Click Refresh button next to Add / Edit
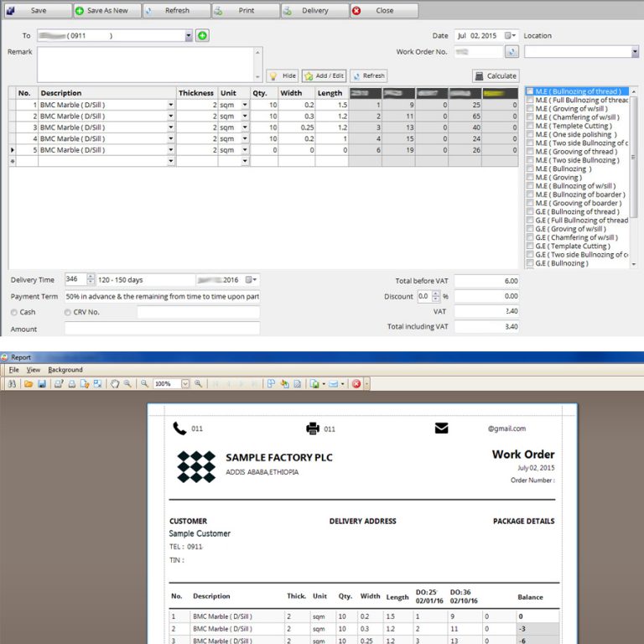 coord(369,76)
